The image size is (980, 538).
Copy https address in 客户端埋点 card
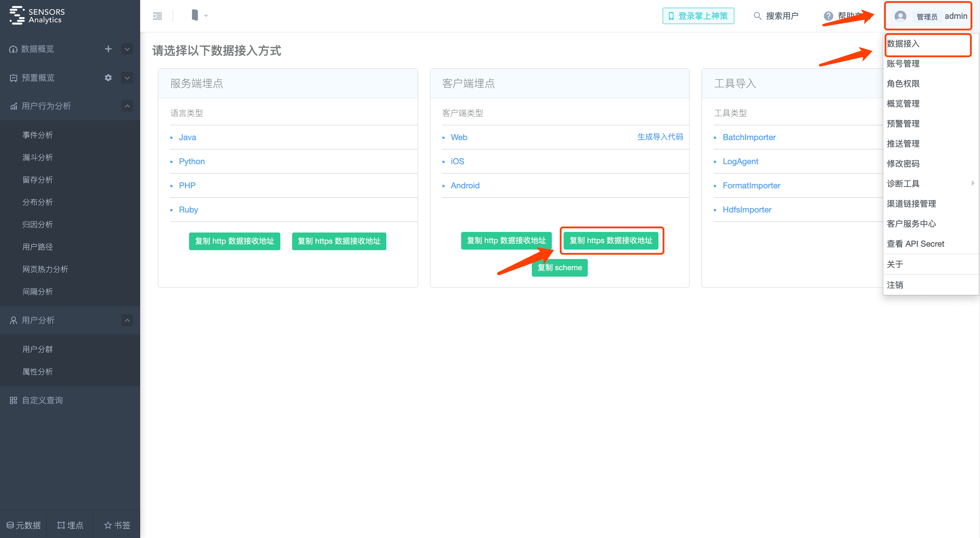pyautogui.click(x=611, y=241)
